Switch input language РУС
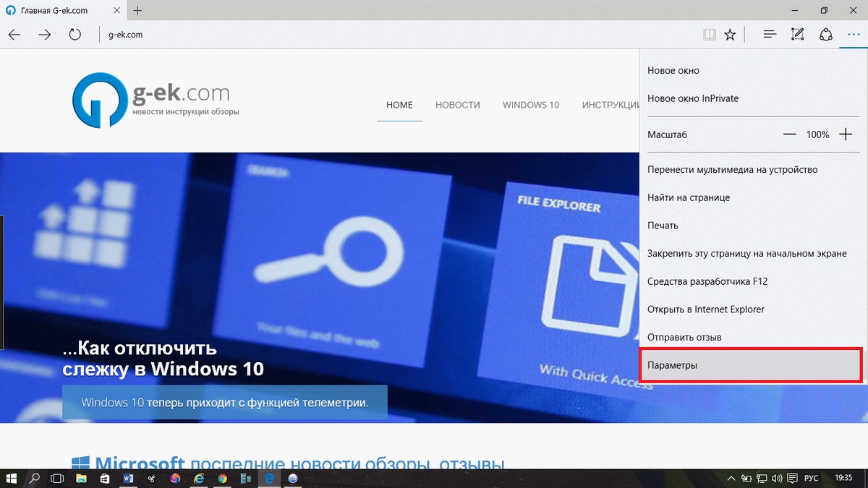Viewport: 868px width, 488px height. tap(812, 479)
